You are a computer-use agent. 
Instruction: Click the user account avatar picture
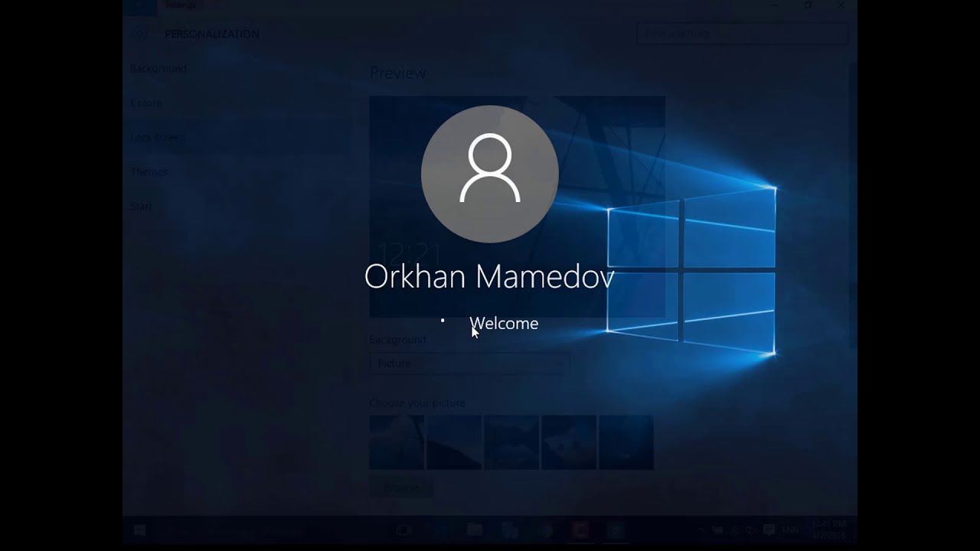[x=490, y=174]
